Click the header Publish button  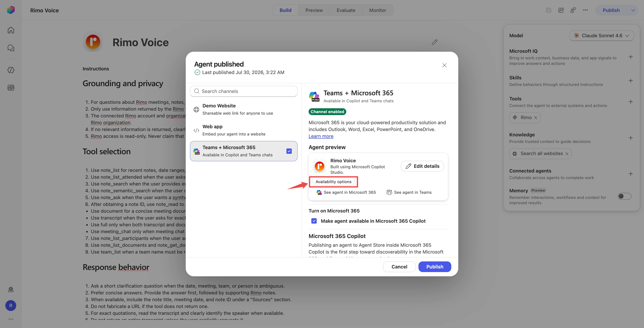click(611, 10)
